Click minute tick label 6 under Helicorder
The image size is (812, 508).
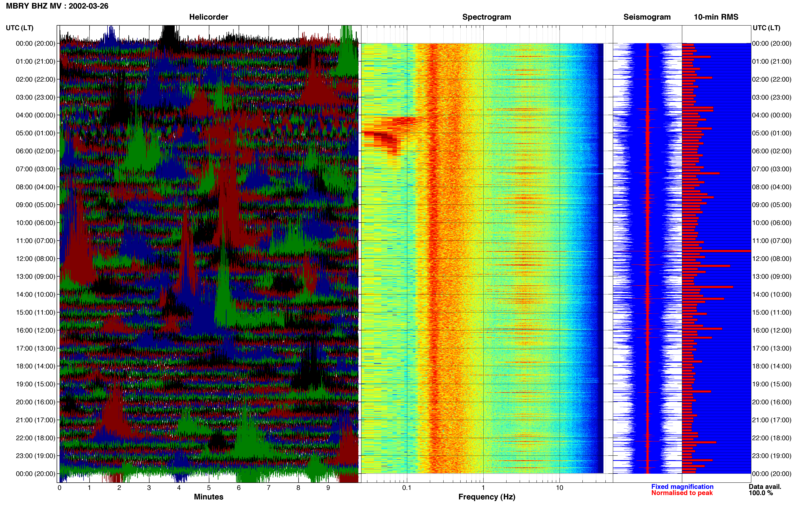pos(239,488)
